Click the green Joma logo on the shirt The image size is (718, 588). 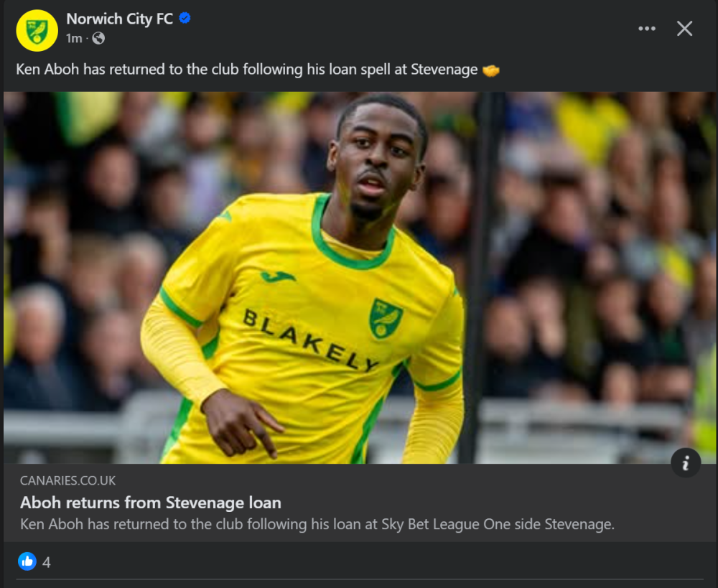(278, 276)
